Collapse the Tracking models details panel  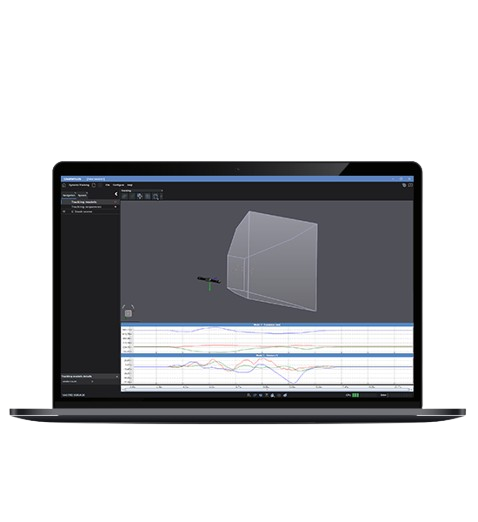point(117,376)
